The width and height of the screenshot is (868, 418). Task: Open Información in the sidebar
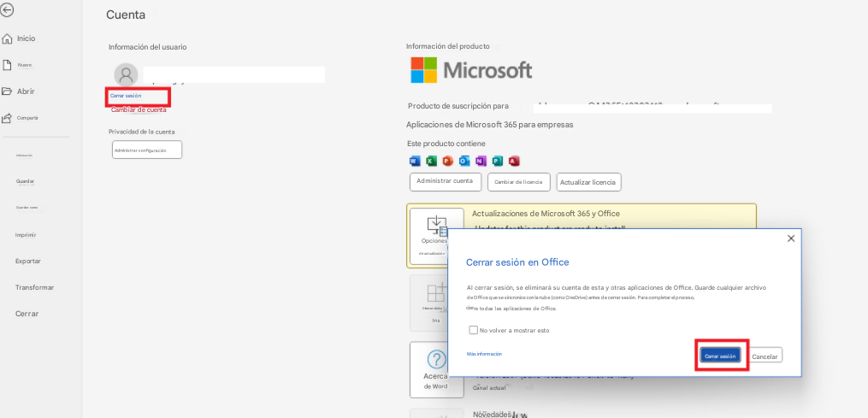[x=24, y=156]
